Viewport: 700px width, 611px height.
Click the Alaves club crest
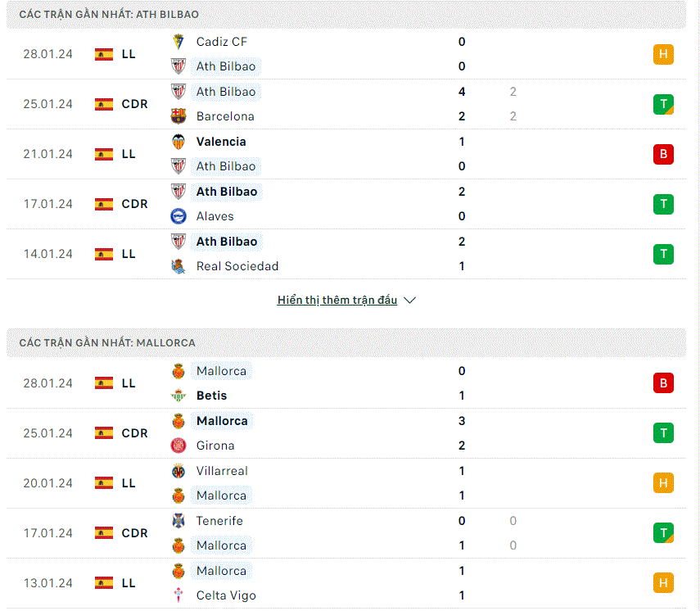coord(178,216)
